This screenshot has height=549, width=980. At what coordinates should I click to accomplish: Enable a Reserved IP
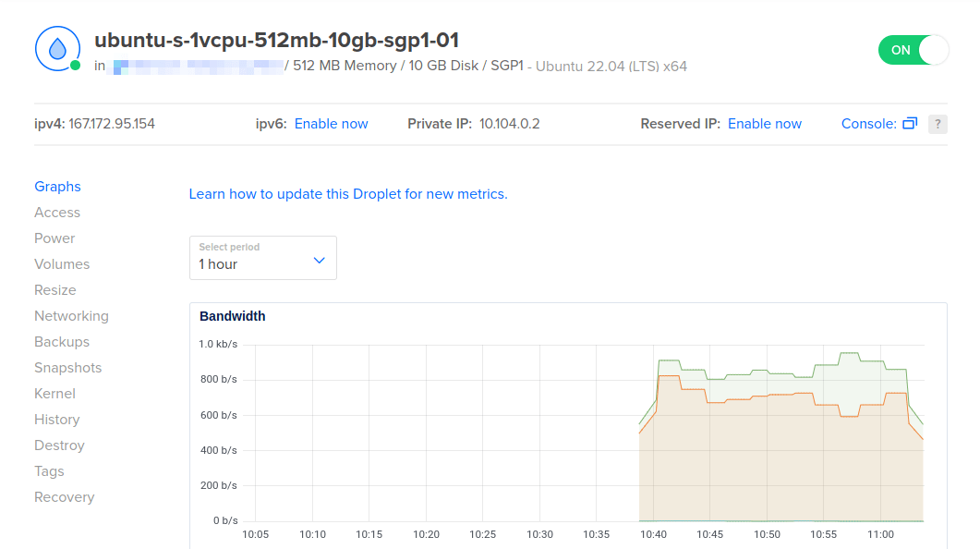pos(764,123)
